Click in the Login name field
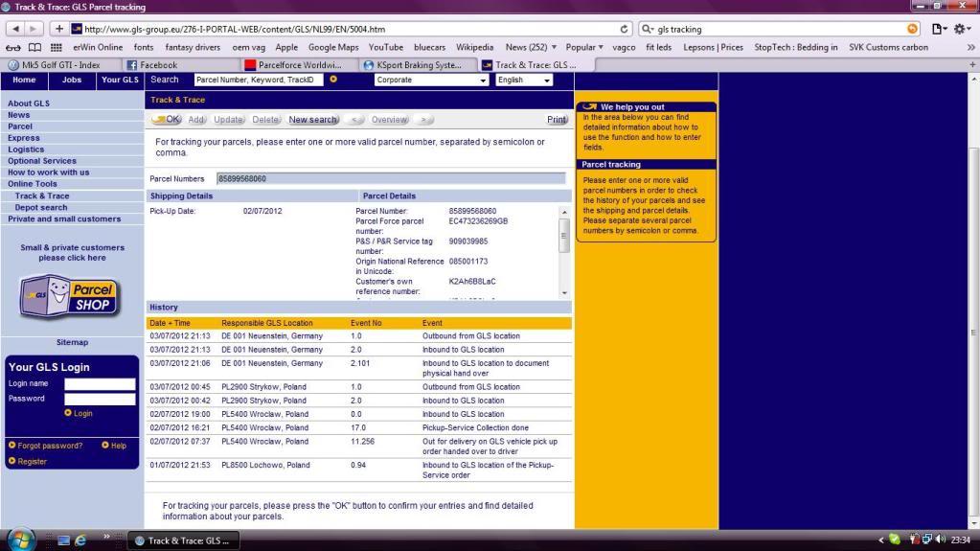This screenshot has width=980, height=551. [100, 384]
